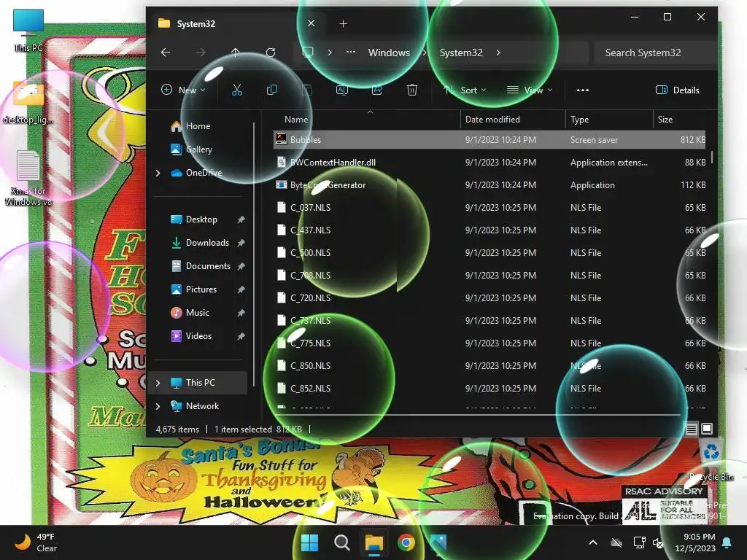Switch to details list view icon
747x560 pixels.
click(692, 429)
